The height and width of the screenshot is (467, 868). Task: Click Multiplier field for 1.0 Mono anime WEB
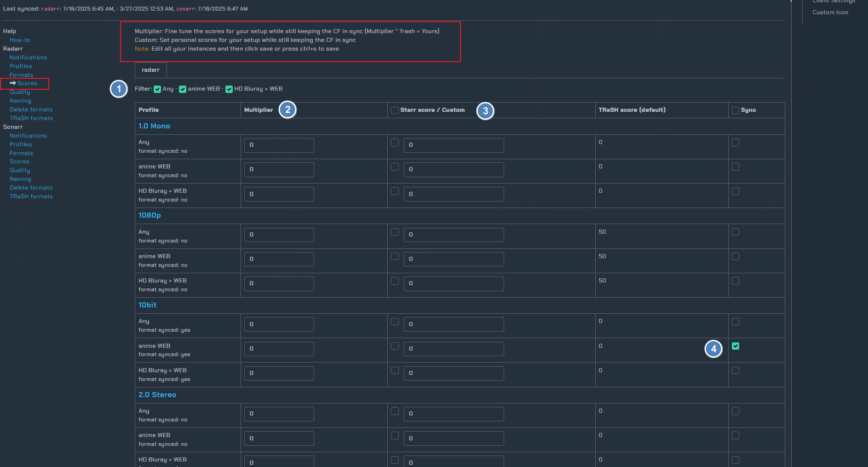coord(279,169)
